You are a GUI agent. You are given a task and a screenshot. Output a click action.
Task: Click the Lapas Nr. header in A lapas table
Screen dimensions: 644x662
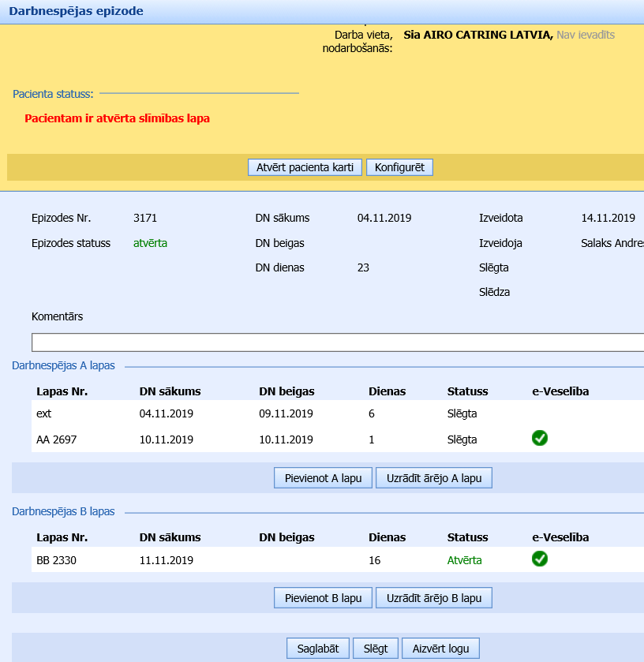pyautogui.click(x=62, y=391)
